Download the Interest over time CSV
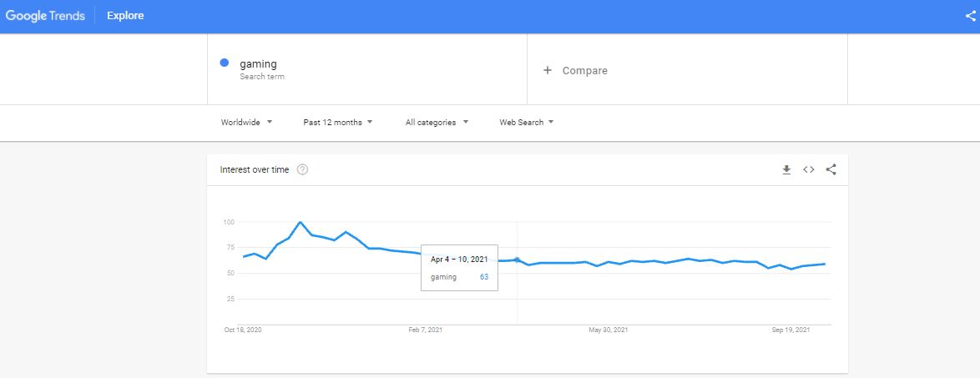This screenshot has width=980, height=378. coord(787,169)
